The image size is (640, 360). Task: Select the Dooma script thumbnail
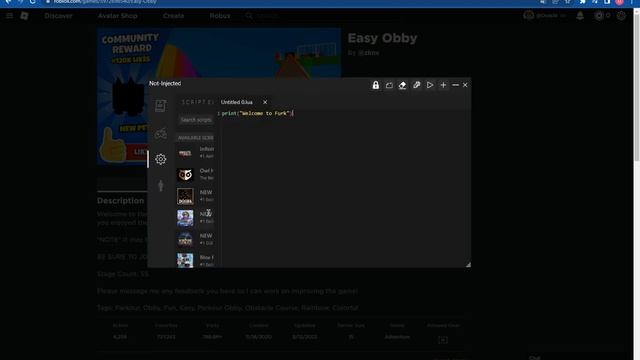185,196
